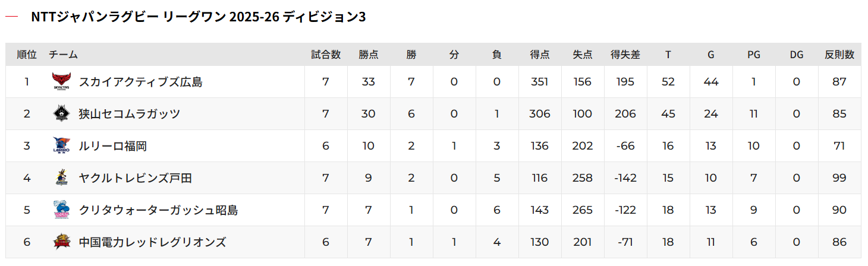
Task: Click the Division 3 league title heading
Action: tap(198, 17)
